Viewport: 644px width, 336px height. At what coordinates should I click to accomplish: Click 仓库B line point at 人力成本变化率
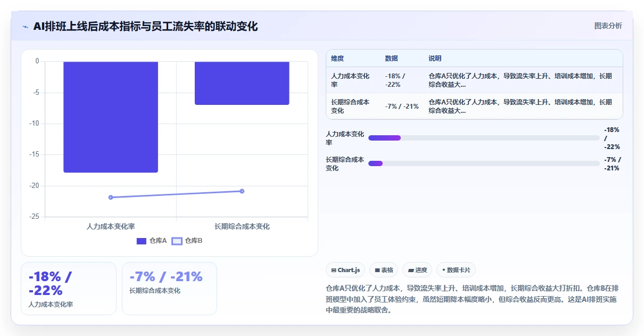pyautogui.click(x=111, y=198)
